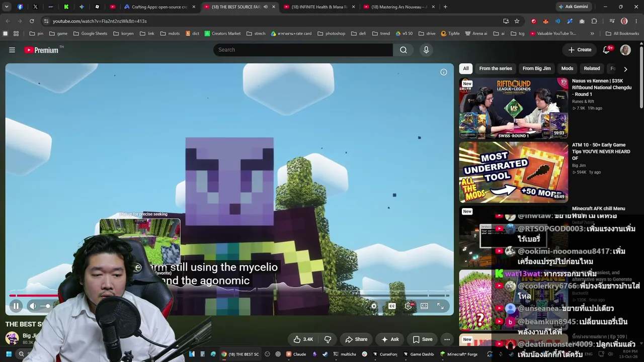Save video to a playlist
The width and height of the screenshot is (644, 362).
tap(423, 339)
